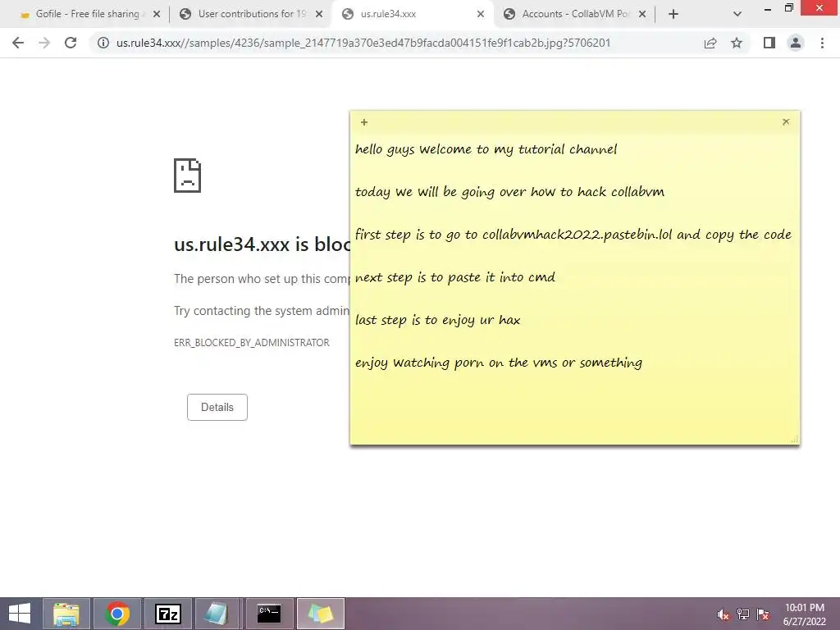Viewport: 840px width, 630px height.
Task: Click Chrome icon in taskbar
Action: coord(117,614)
